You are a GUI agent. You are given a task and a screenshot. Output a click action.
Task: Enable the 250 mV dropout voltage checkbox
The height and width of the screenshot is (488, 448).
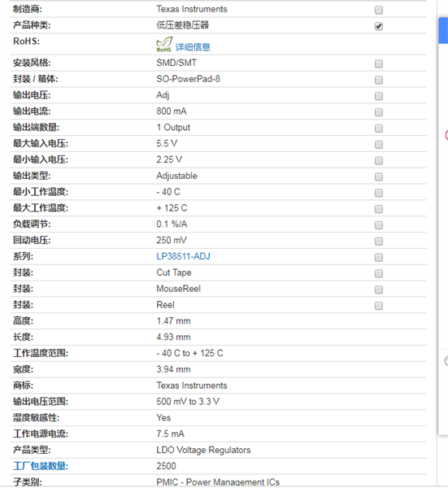pyautogui.click(x=379, y=242)
